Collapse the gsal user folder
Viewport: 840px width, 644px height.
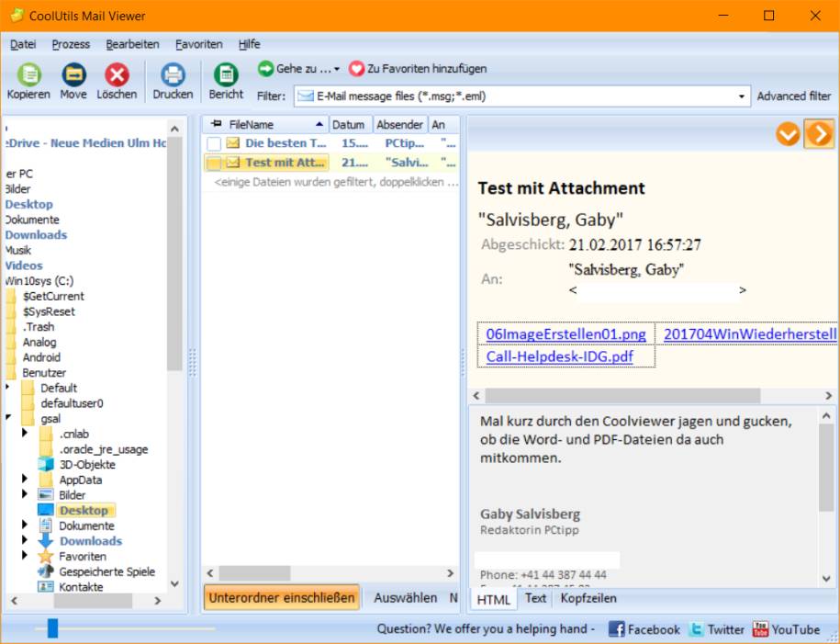click(x=8, y=418)
